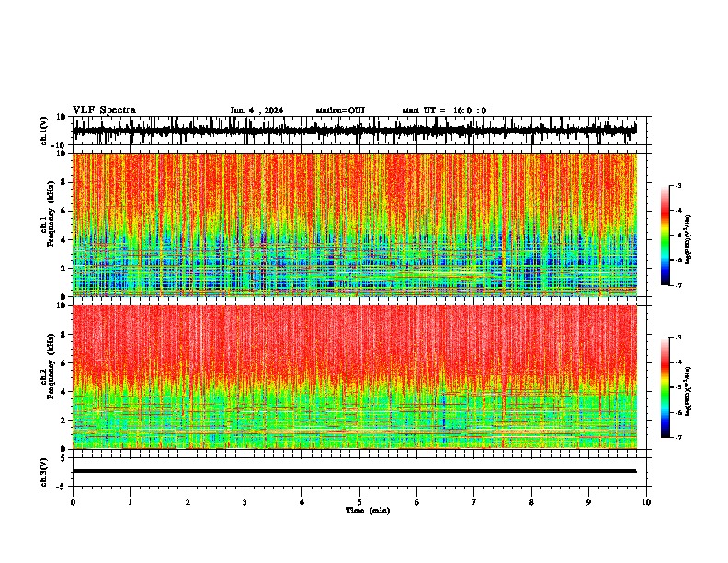The height and width of the screenshot is (563, 728).
Task: Click the log(PSD) label beside ch.2 color bar
Action: click(x=688, y=391)
